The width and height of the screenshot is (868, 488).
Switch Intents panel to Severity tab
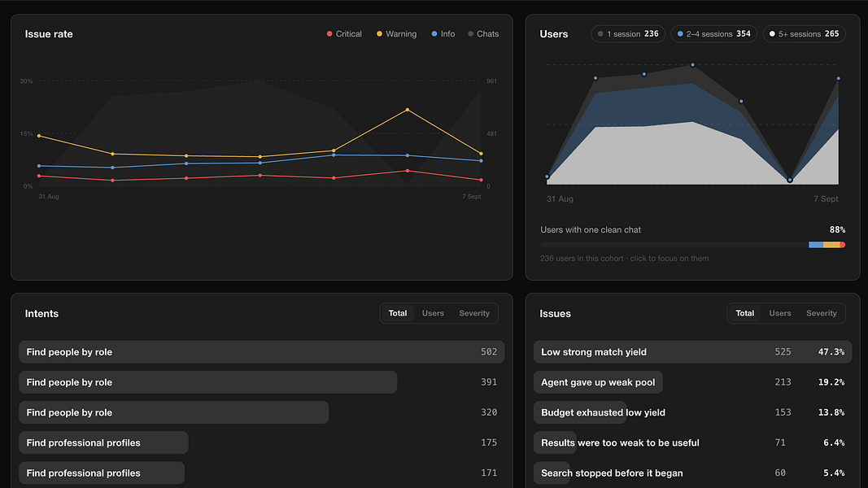[x=474, y=313]
